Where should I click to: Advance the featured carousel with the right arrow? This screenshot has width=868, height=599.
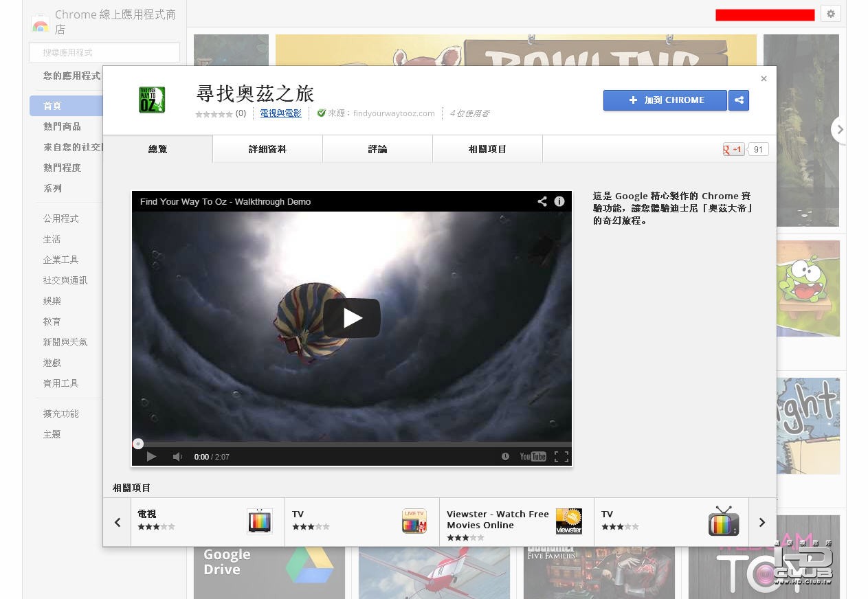[x=839, y=129]
